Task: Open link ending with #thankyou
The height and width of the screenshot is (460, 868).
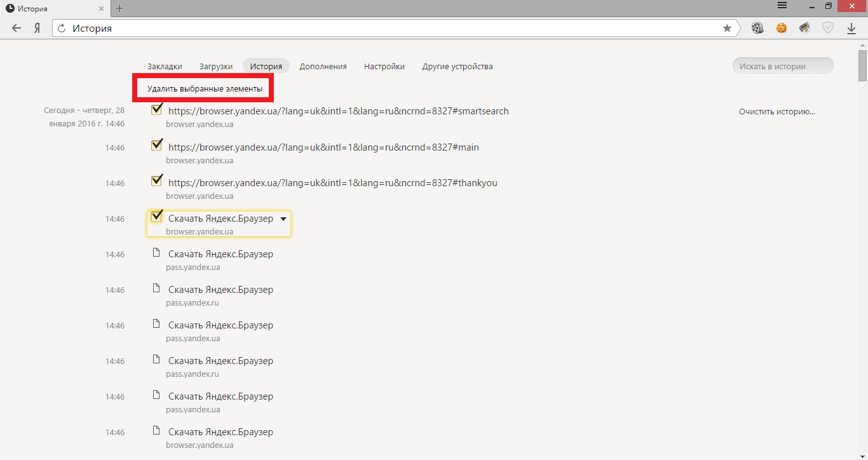Action: tap(333, 183)
